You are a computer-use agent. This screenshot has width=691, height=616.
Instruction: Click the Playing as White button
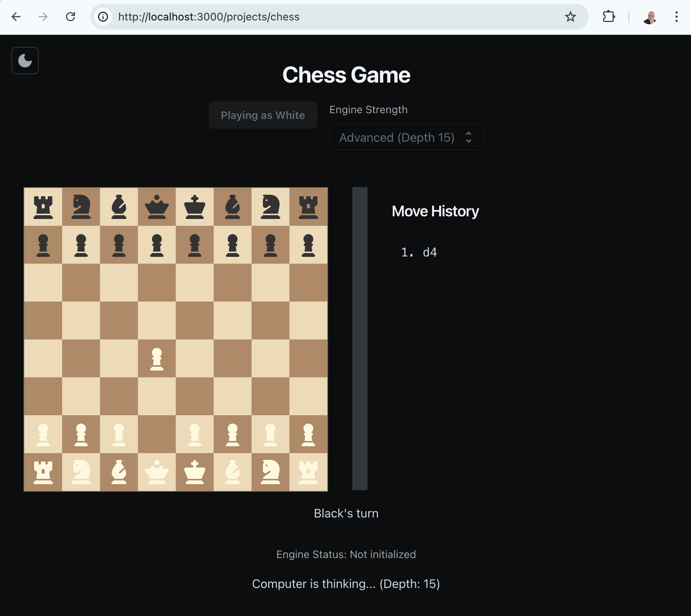(263, 115)
